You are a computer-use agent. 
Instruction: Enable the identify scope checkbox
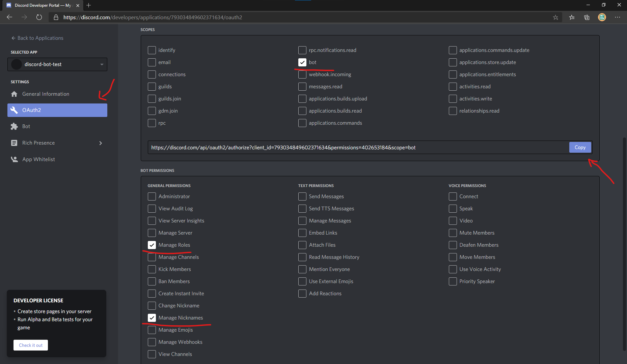pos(152,50)
